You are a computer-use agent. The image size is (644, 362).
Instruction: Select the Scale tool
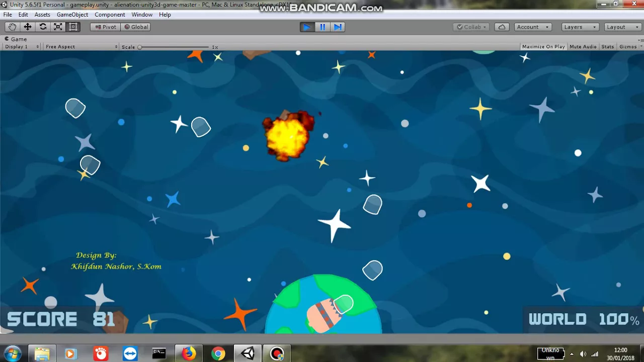pos(58,27)
